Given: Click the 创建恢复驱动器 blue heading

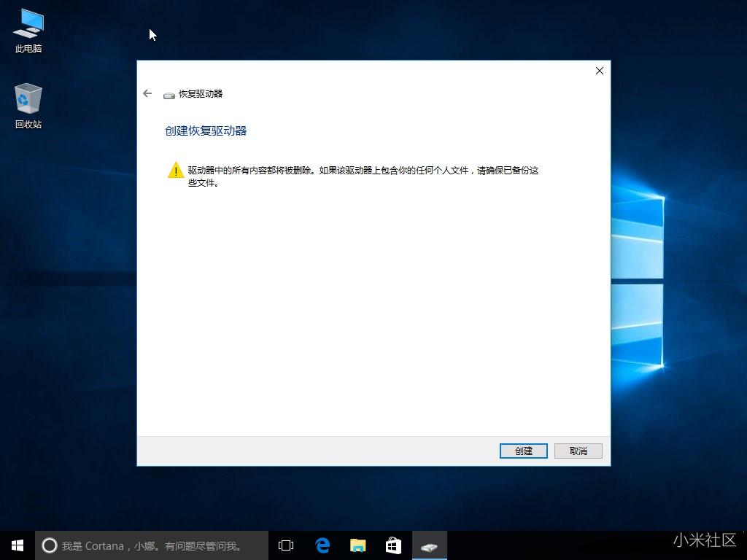Looking at the screenshot, I should [x=206, y=129].
